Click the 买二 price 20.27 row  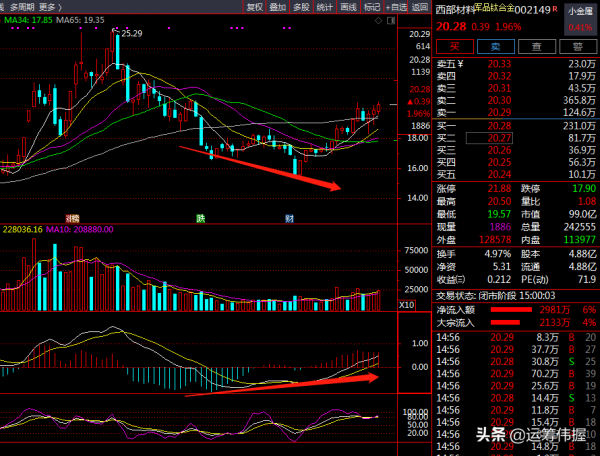click(x=514, y=138)
